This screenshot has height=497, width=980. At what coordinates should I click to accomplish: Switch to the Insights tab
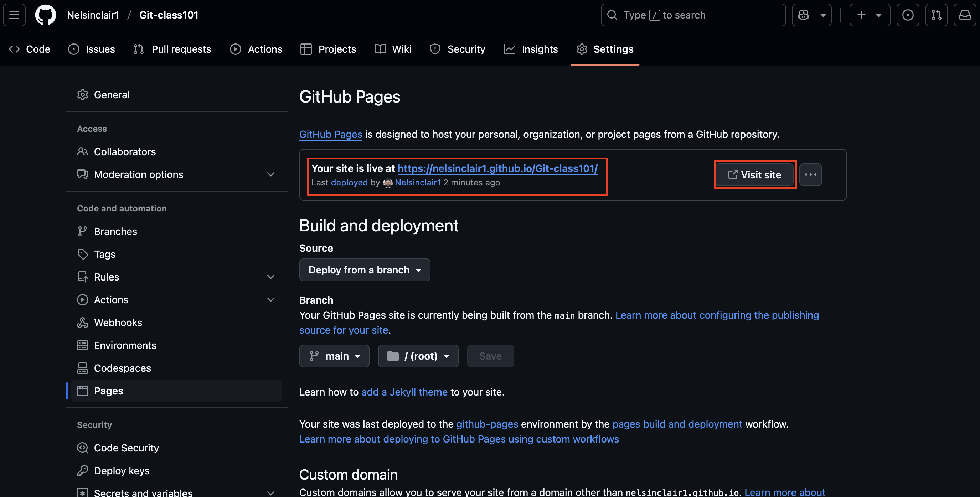point(531,49)
